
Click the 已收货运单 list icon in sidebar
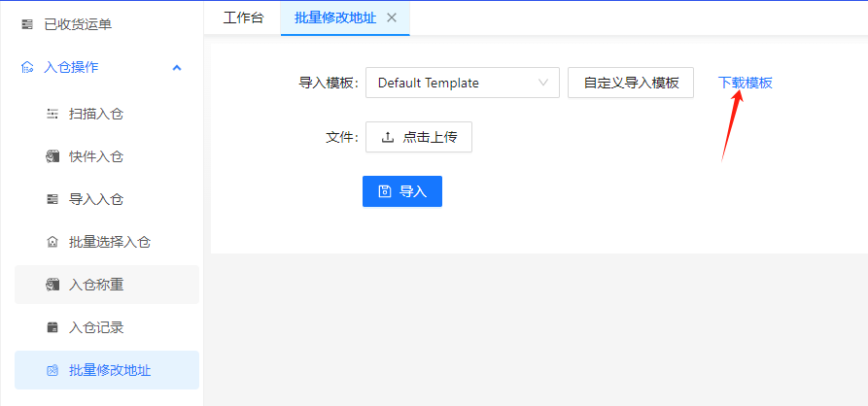(x=26, y=24)
